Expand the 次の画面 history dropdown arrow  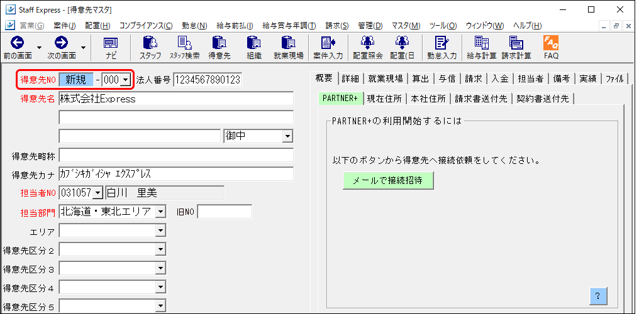tap(84, 48)
